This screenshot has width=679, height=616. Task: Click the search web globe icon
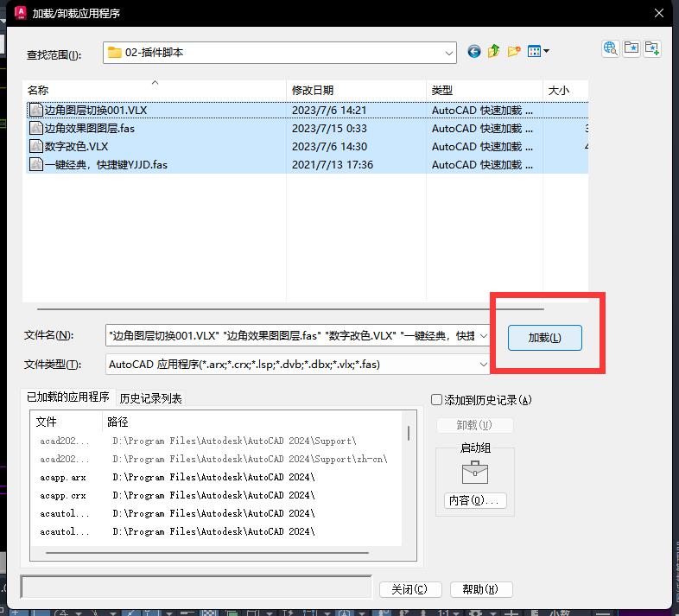pos(611,48)
